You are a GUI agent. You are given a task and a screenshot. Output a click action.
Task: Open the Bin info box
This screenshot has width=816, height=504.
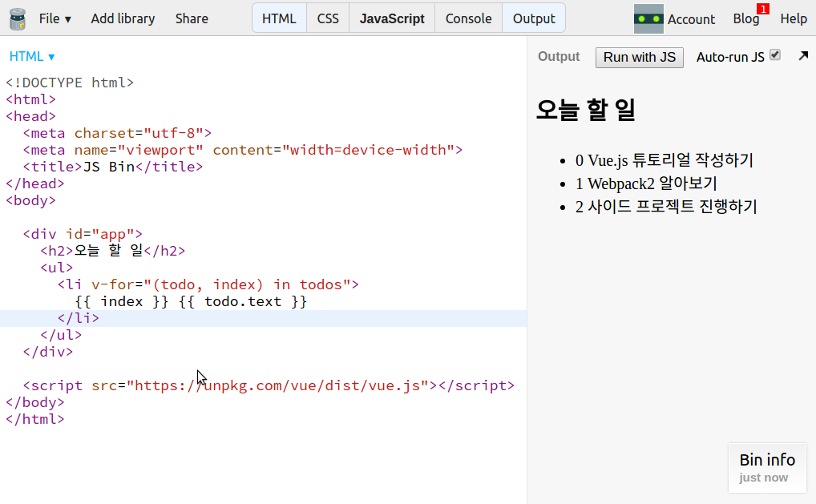[766, 467]
